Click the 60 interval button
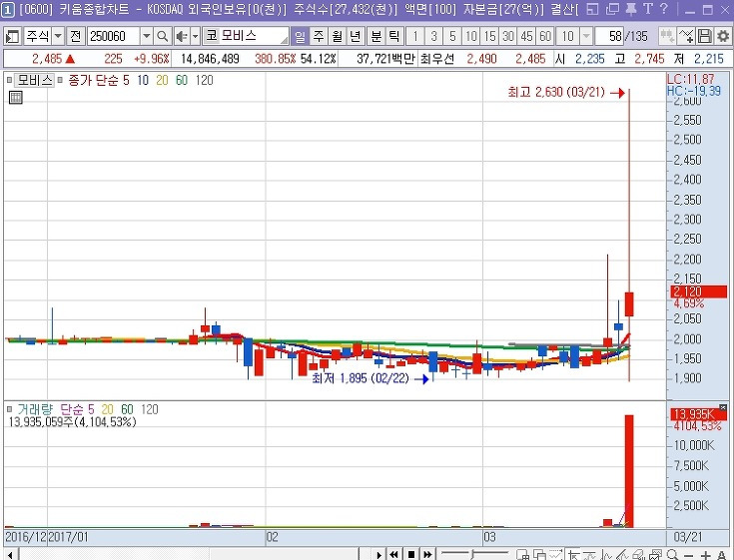The image size is (734, 560). pyautogui.click(x=545, y=36)
